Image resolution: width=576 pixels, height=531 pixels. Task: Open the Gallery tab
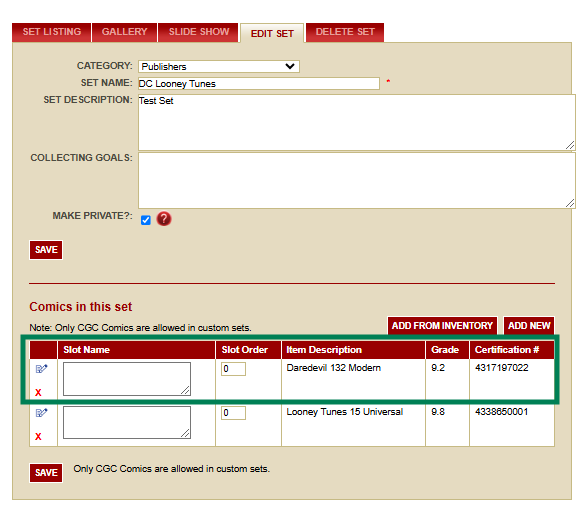125,32
